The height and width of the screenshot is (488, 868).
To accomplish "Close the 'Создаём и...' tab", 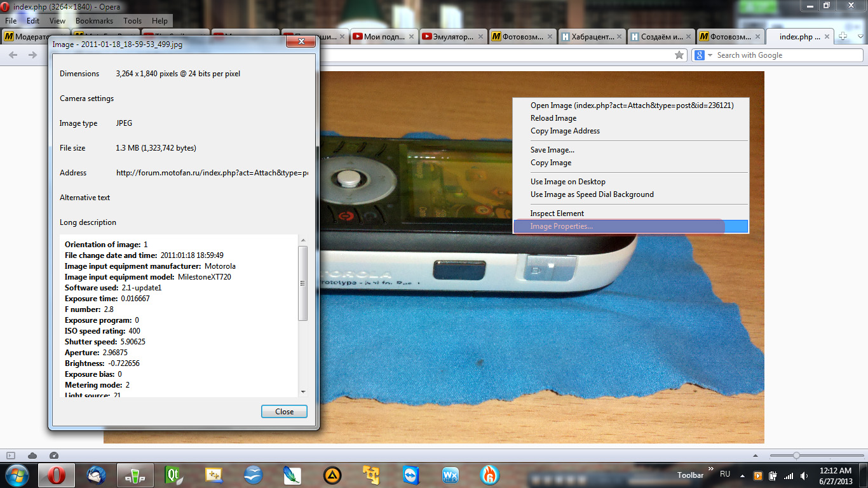I will point(689,37).
